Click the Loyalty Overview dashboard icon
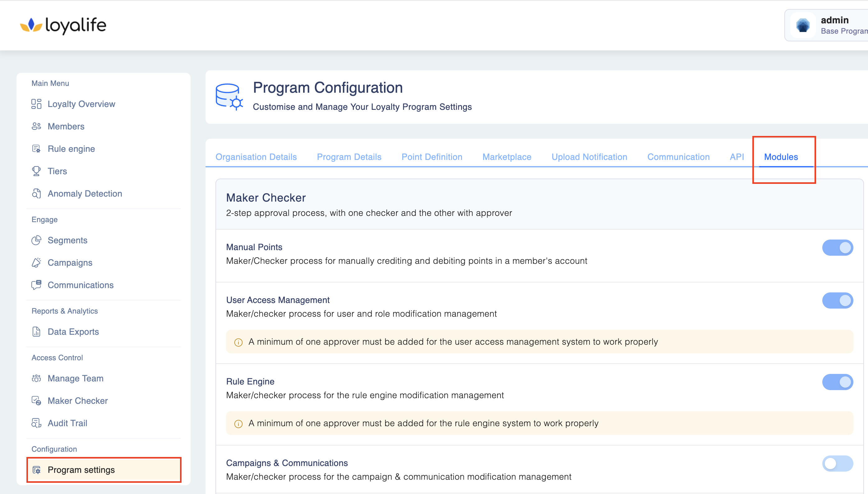The image size is (868, 494). click(x=36, y=104)
